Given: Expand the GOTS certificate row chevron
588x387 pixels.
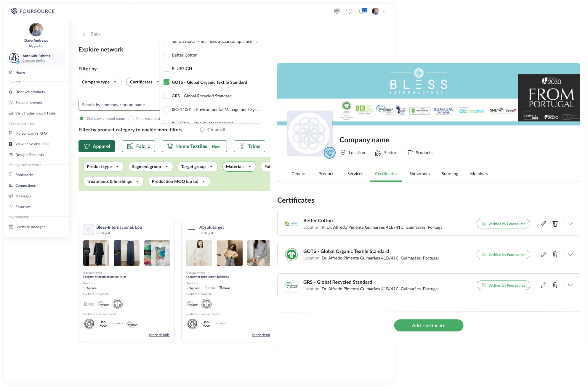Looking at the screenshot, I should point(570,254).
